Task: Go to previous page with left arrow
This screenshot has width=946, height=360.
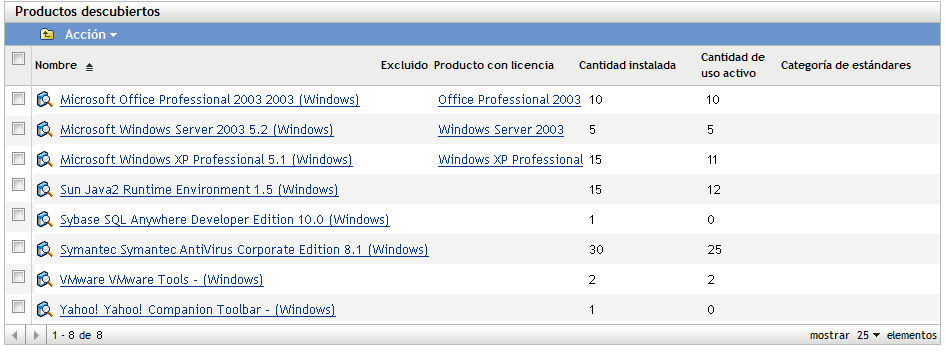Action: [x=14, y=335]
